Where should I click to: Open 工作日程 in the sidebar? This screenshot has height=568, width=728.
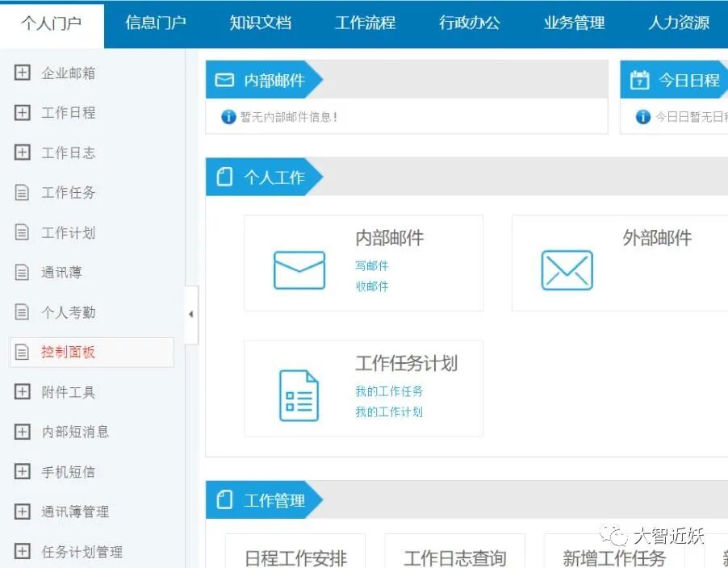pos(69,113)
